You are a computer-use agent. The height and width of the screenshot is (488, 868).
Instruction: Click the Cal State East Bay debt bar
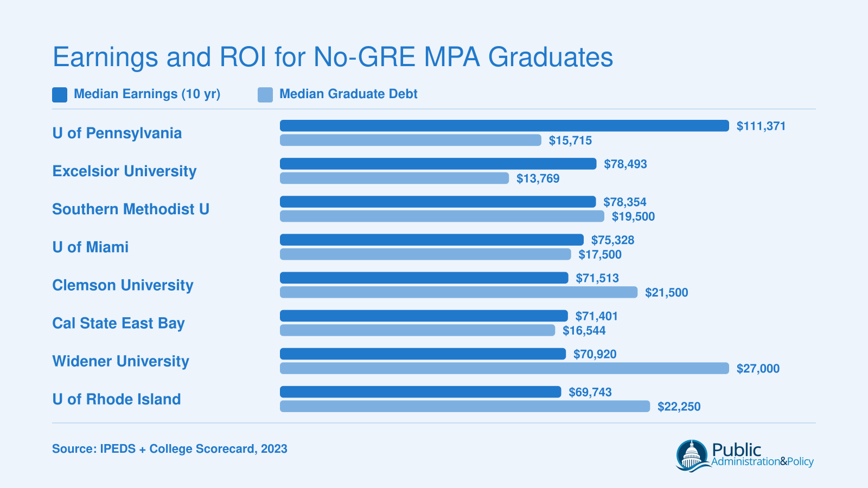point(418,330)
